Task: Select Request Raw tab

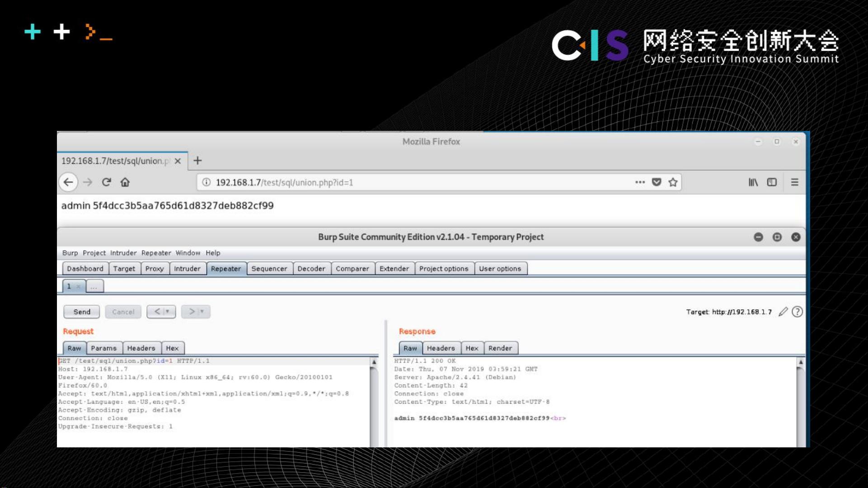Action: pyautogui.click(x=74, y=348)
